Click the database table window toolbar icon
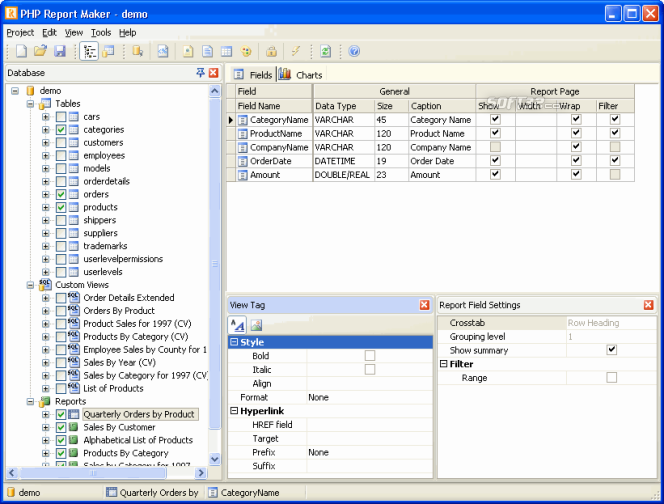 (108, 51)
